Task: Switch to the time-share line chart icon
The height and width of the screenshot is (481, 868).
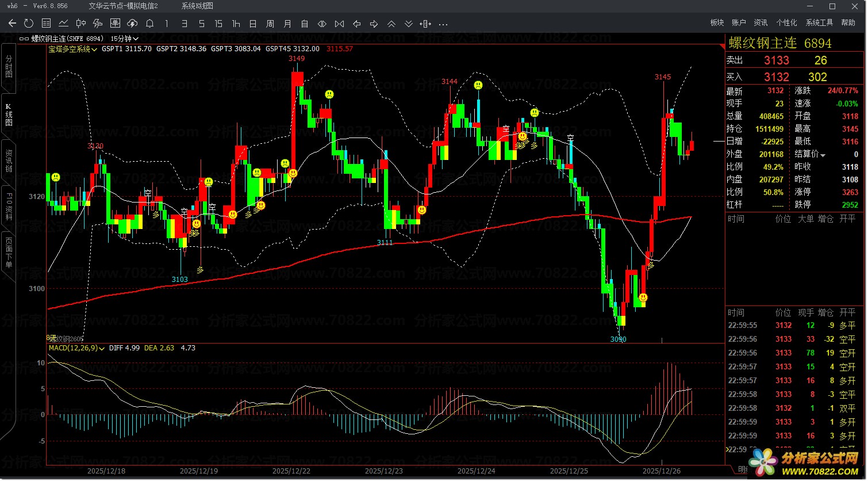Action: click(63, 24)
